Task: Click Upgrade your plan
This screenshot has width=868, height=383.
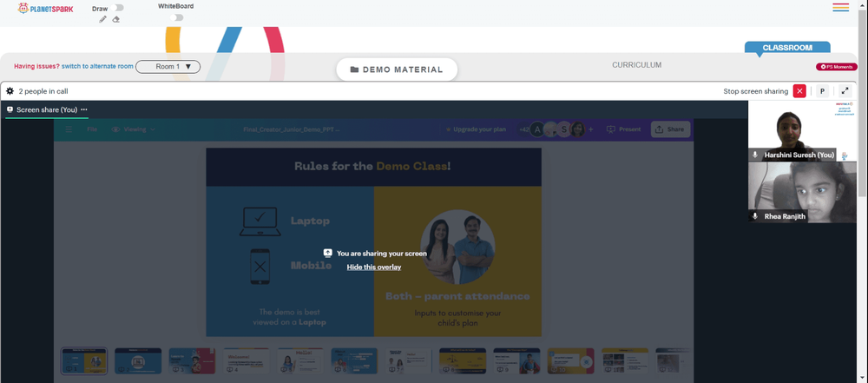Action: [476, 129]
